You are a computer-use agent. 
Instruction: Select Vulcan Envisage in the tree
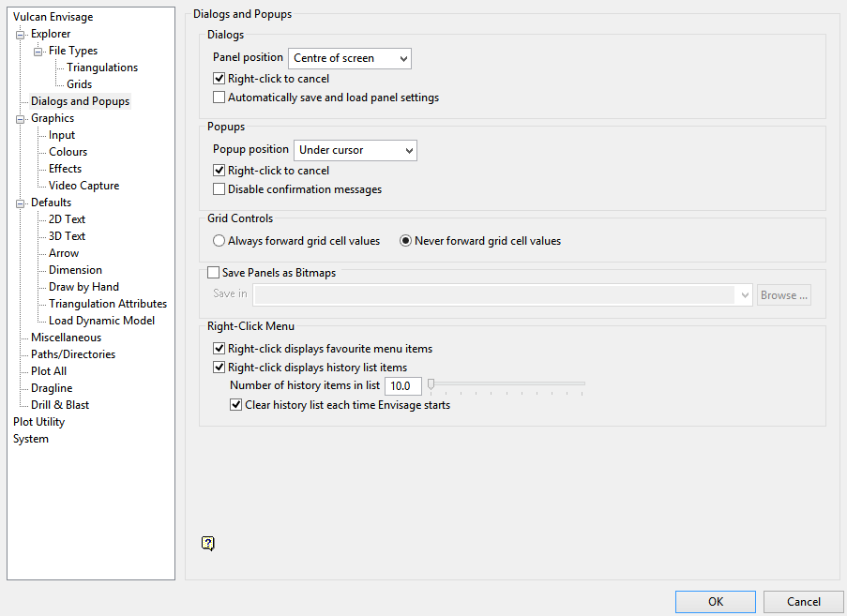(53, 17)
